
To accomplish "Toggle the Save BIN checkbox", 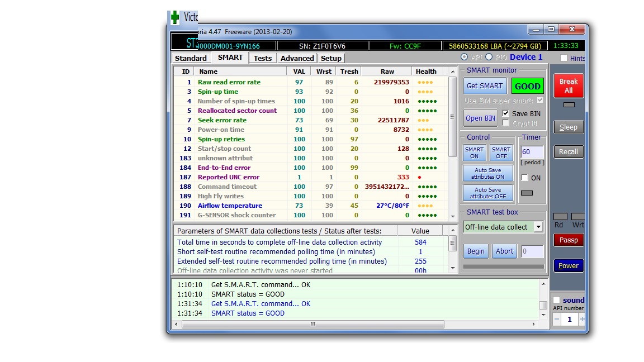I will 506,113.
